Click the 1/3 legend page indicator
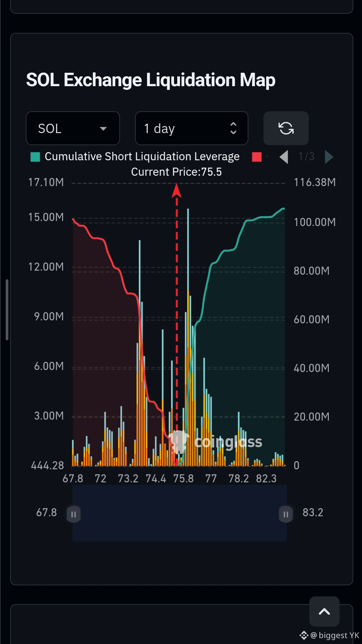 point(307,157)
